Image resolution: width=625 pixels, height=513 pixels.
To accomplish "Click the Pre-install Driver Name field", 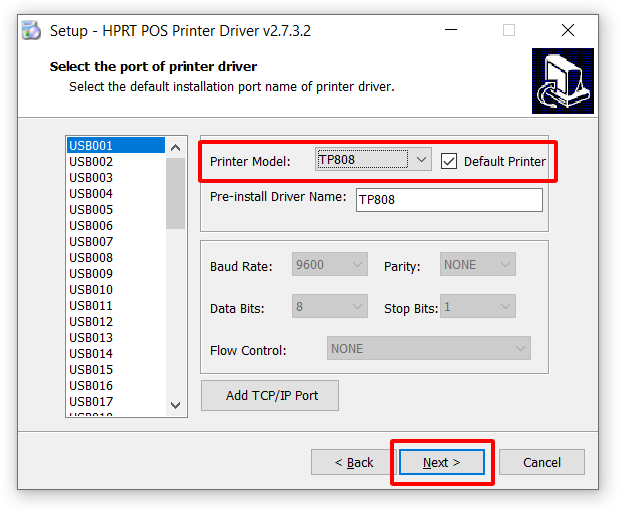I will 449,200.
